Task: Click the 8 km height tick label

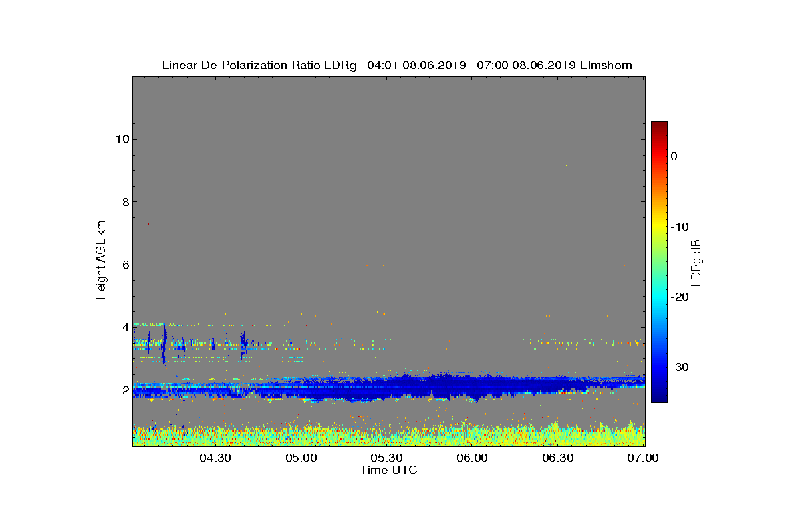Action: coord(125,202)
